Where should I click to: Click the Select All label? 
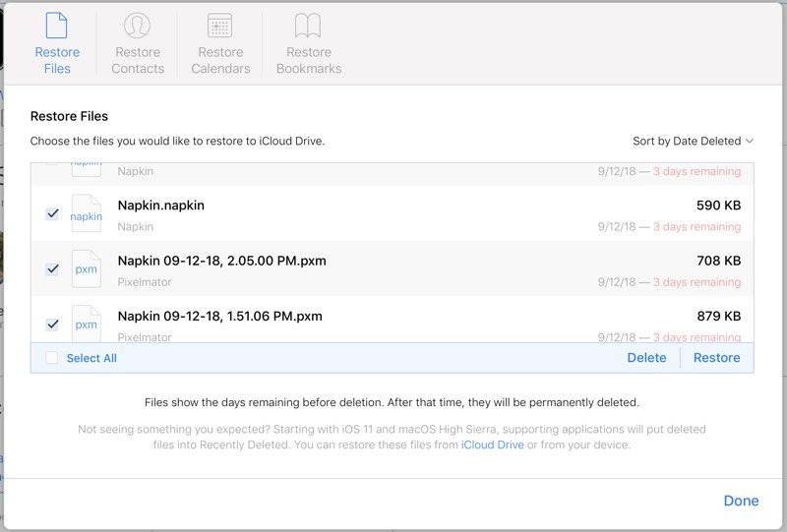tap(91, 358)
